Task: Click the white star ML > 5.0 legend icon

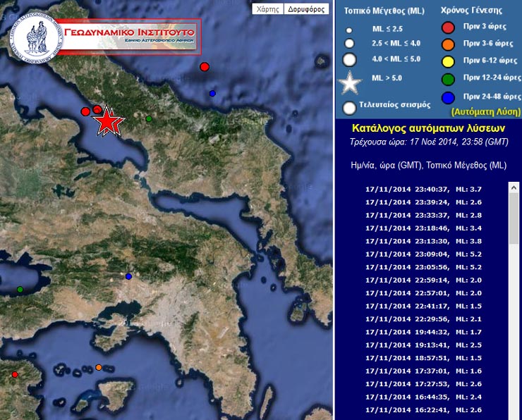Action: point(349,83)
